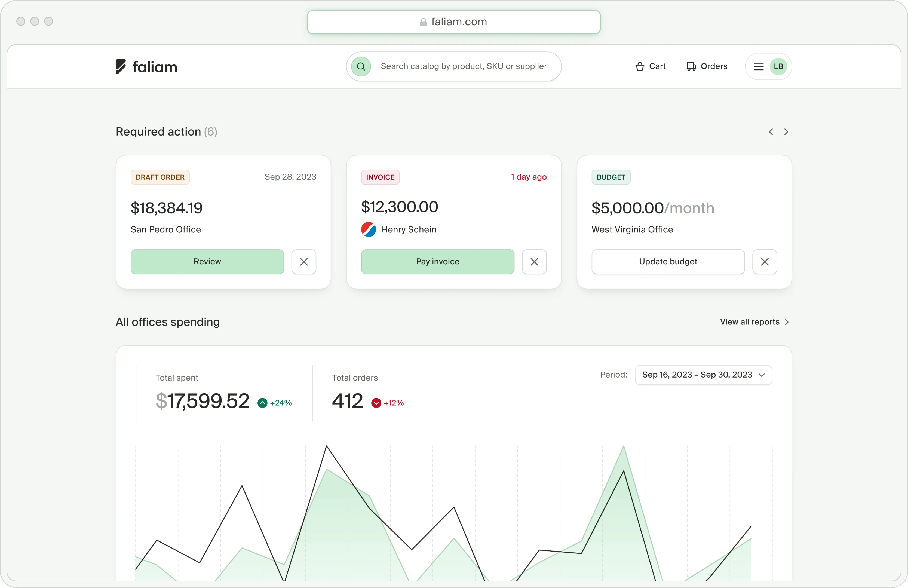Open the Period date range dropdown
The height and width of the screenshot is (588, 908).
[x=703, y=375]
